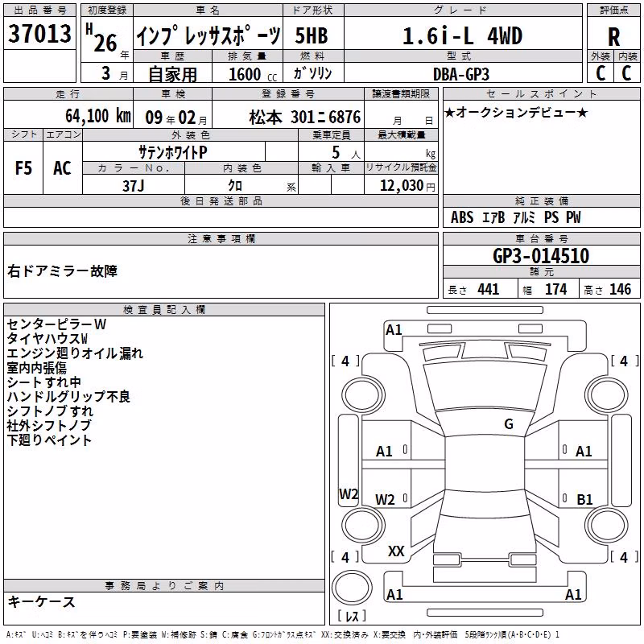Viewport: 644px width, 644px height.
Task: Click the inspection date 09年02月
Action: [x=176, y=118]
